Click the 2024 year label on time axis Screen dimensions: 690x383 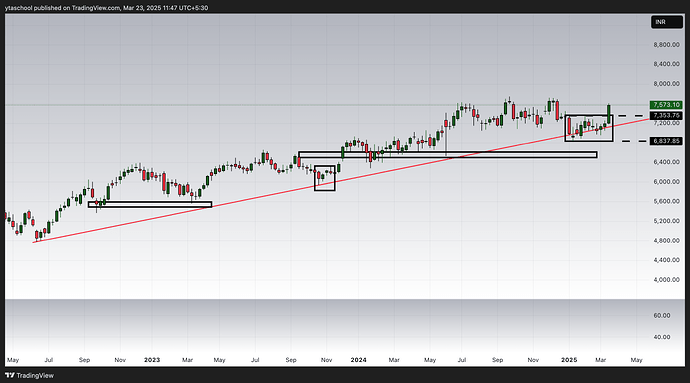coord(358,360)
